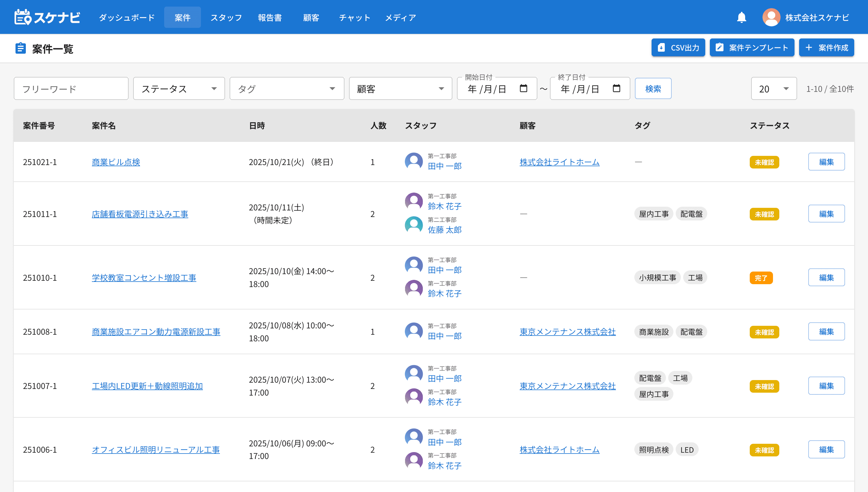Open the 案件テンプレート button
The height and width of the screenshot is (492, 868).
pyautogui.click(x=751, y=48)
